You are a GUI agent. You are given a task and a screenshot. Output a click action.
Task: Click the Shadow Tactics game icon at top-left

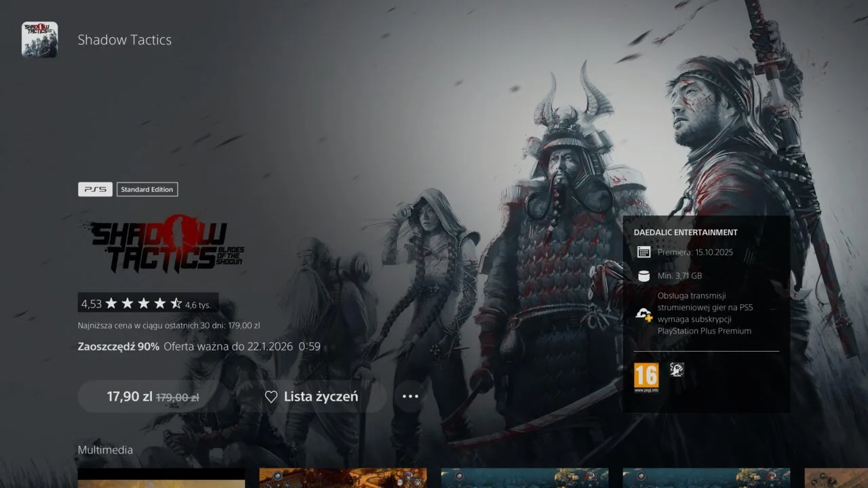pos(39,39)
